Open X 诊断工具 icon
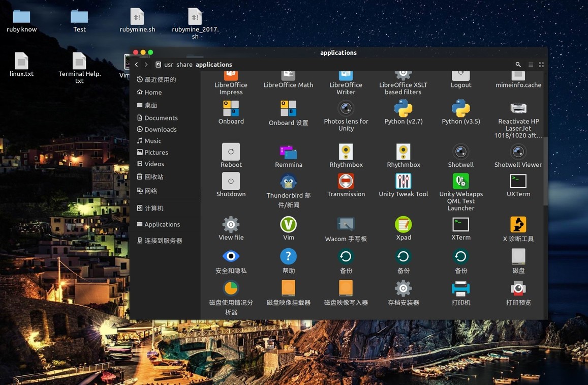 tap(518, 224)
